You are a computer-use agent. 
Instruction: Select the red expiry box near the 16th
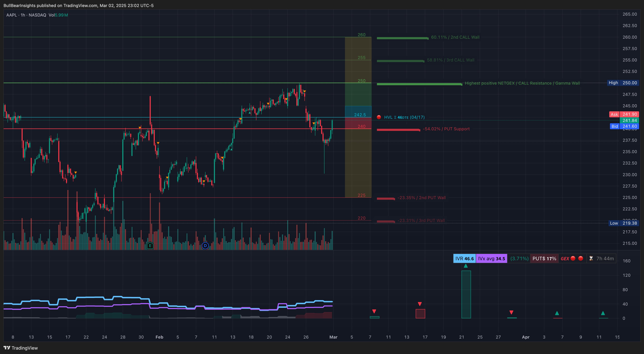pos(420,313)
